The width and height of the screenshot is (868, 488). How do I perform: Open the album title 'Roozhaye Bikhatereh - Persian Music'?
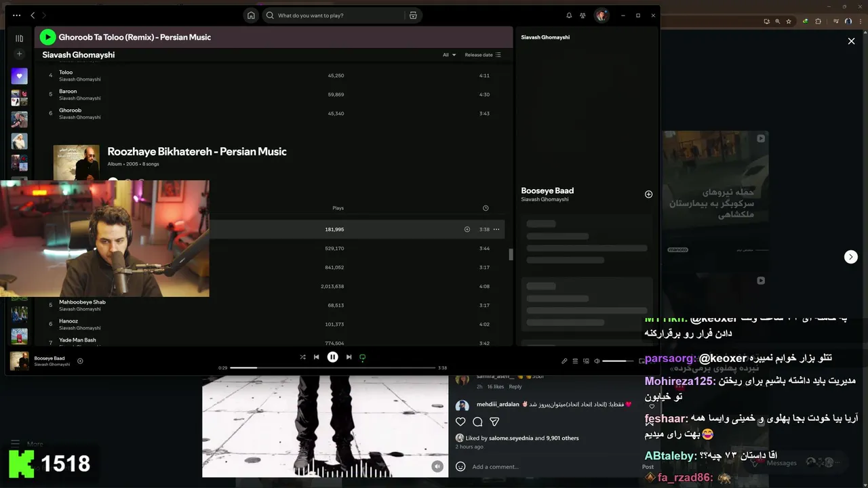point(197,151)
